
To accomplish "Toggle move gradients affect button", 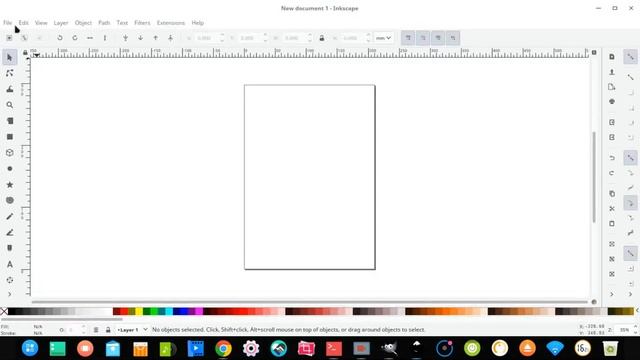I will [438, 38].
